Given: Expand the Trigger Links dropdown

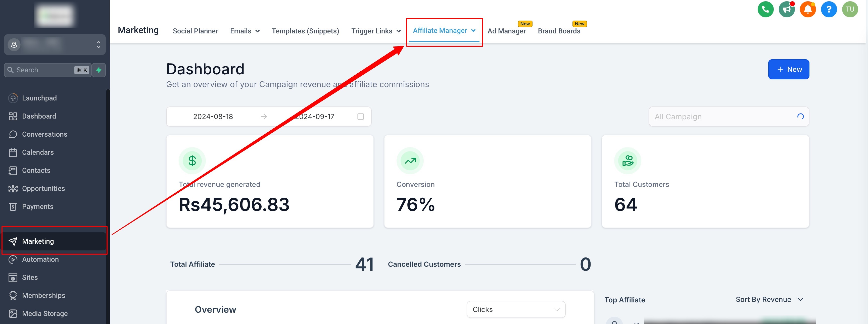Looking at the screenshot, I should (x=376, y=31).
